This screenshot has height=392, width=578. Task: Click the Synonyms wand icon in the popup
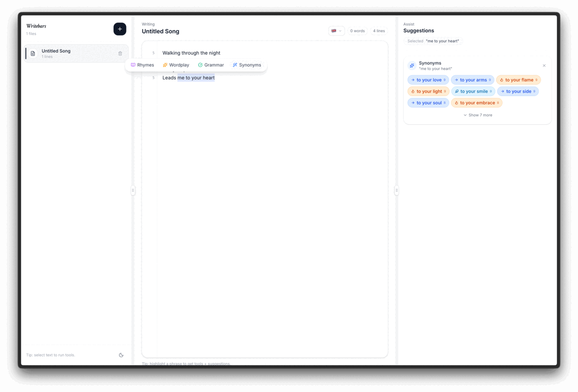tap(235, 65)
